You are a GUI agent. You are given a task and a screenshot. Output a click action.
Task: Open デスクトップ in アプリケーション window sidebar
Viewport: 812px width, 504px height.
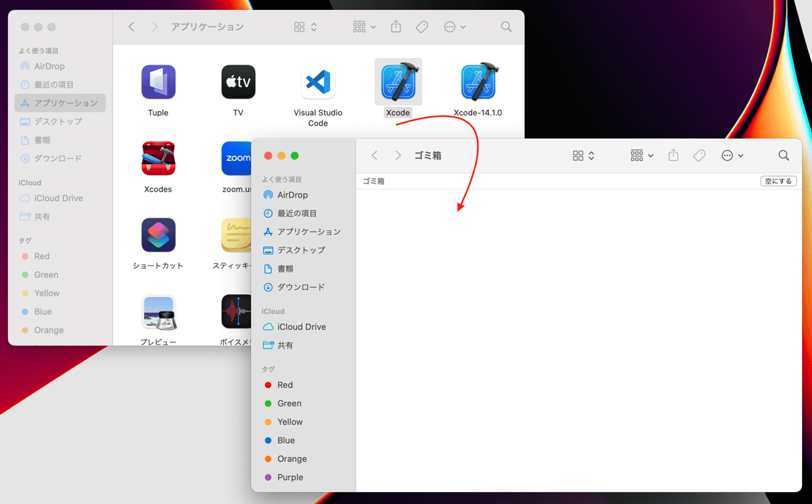point(60,121)
